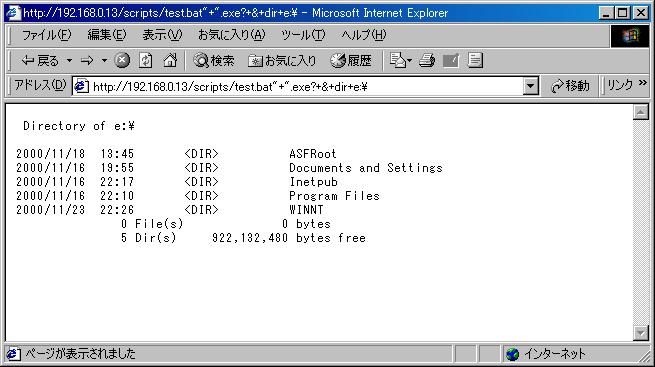The height and width of the screenshot is (367, 655).
Task: Open the back history dropdown arrow
Action: (69, 61)
